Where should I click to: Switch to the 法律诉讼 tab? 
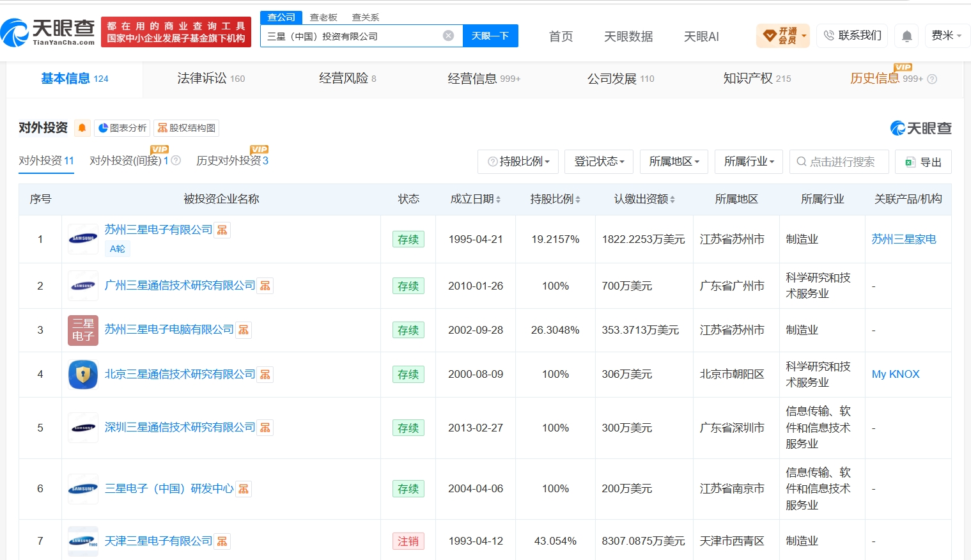coord(211,79)
